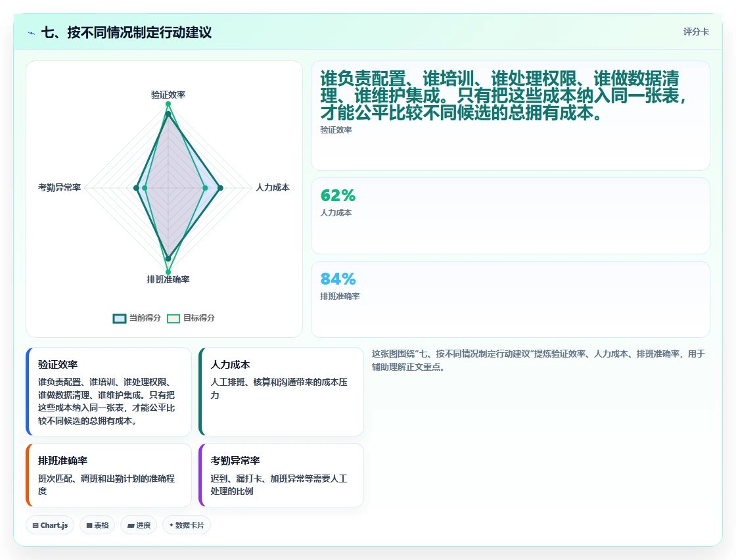Screen dimensions: 736x560
Task: Click the 验证效率 caption under the headline
Action: [x=336, y=129]
